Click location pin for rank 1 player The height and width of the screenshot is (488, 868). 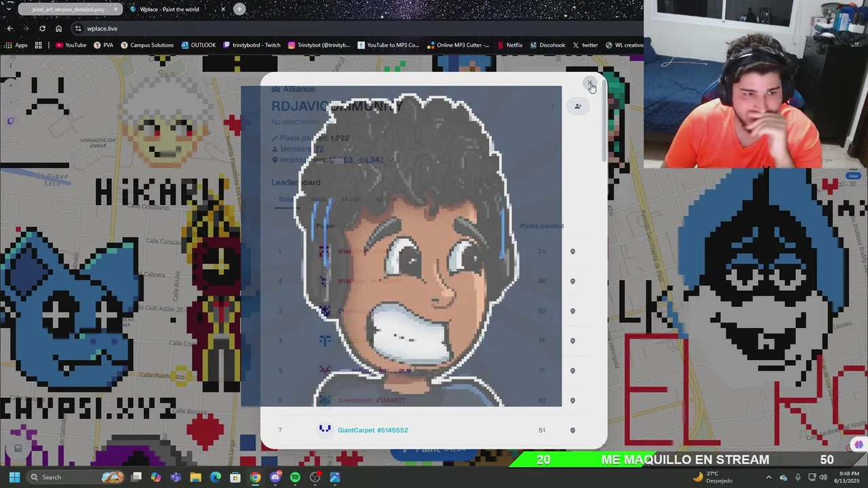572,251
